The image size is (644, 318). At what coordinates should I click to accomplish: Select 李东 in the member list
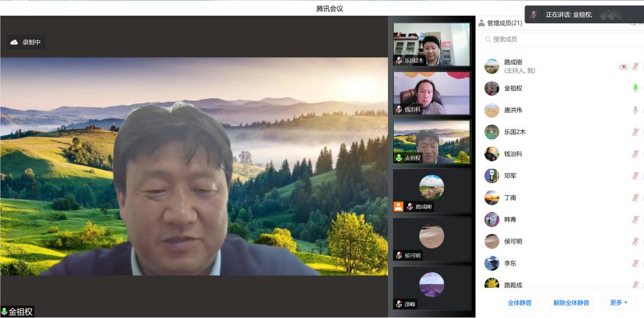[x=513, y=263]
